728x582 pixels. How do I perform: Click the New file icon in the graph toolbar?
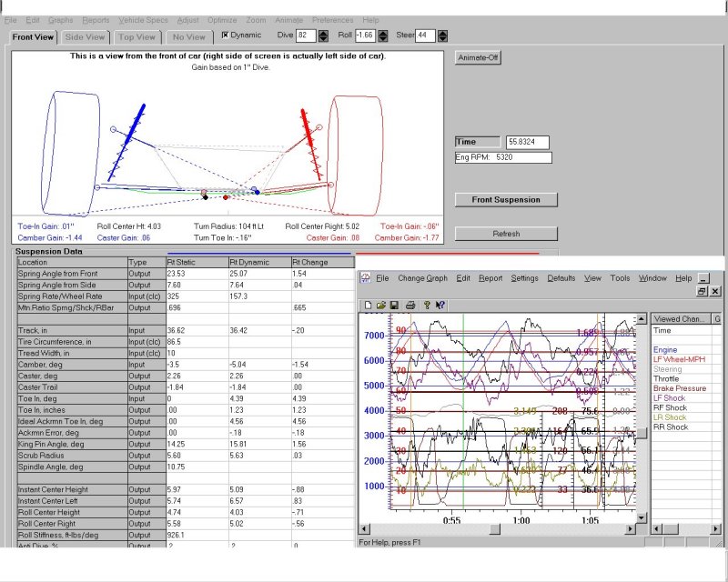click(x=368, y=306)
